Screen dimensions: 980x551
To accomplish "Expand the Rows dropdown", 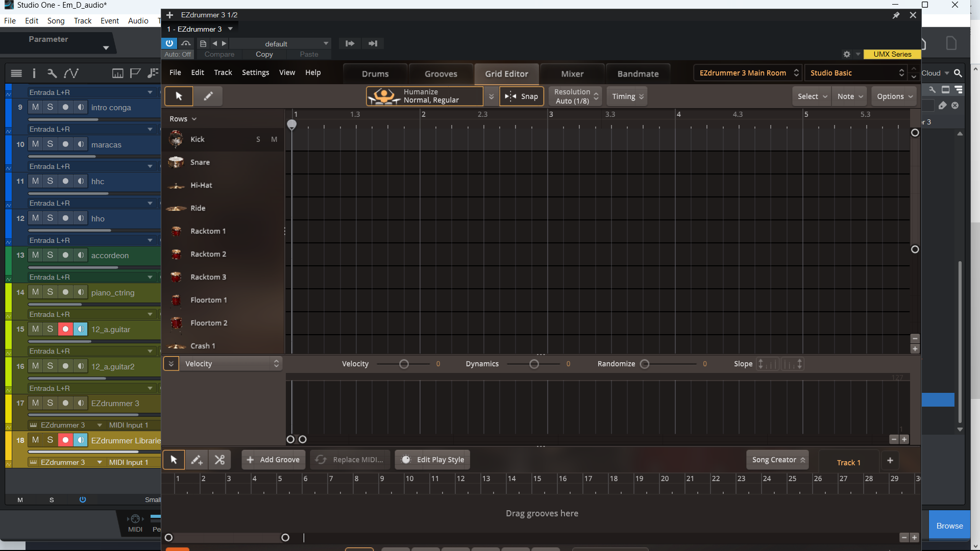I will click(x=183, y=119).
